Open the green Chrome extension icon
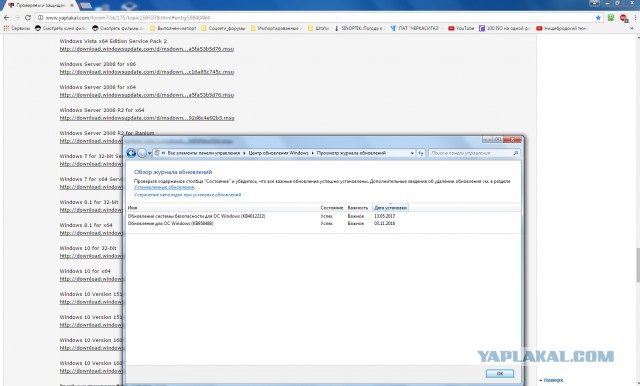Image resolution: width=640 pixels, height=386 pixels. point(611,18)
